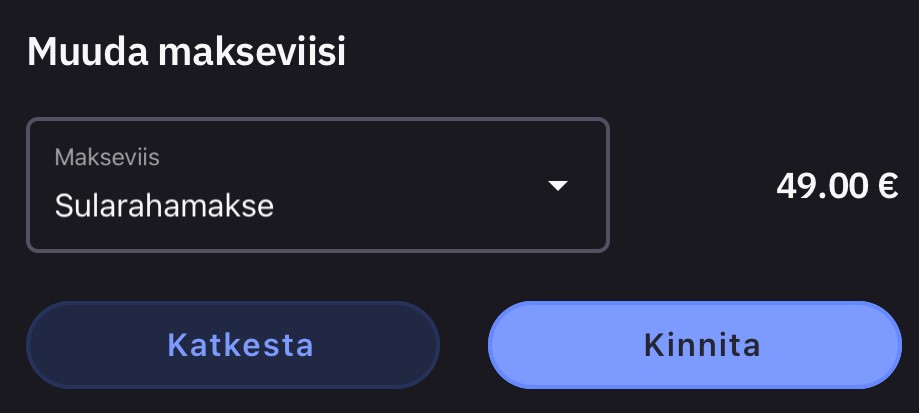Image resolution: width=919 pixels, height=413 pixels.
Task: Open the Makseviis payment method combo box
Action: pyautogui.click(x=317, y=185)
